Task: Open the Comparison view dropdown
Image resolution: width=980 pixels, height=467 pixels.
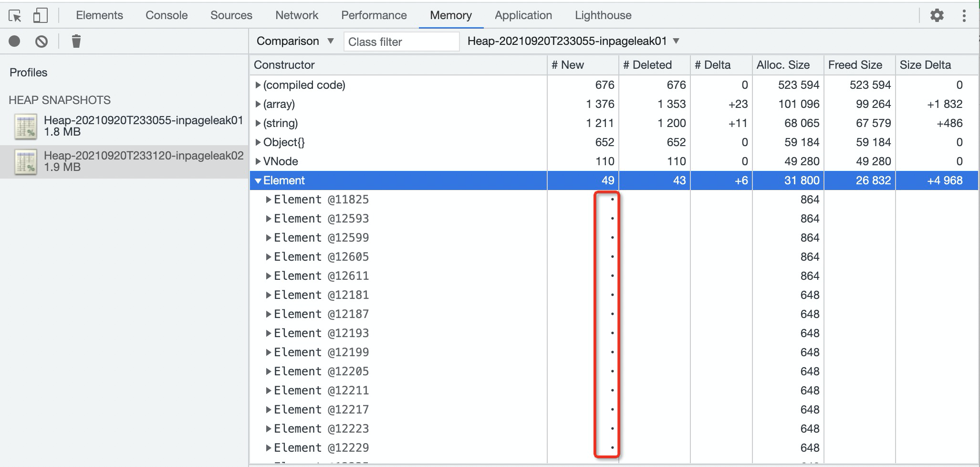Action: click(295, 42)
